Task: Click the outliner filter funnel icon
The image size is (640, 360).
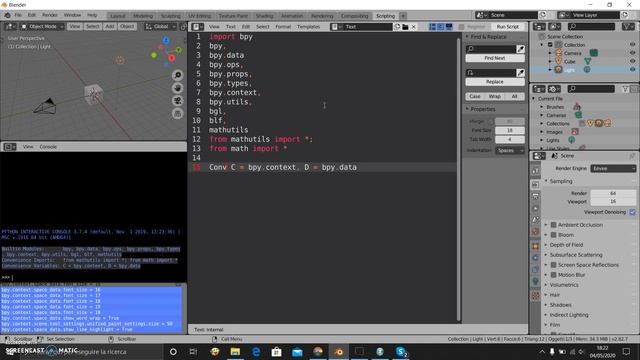Action: [627, 27]
